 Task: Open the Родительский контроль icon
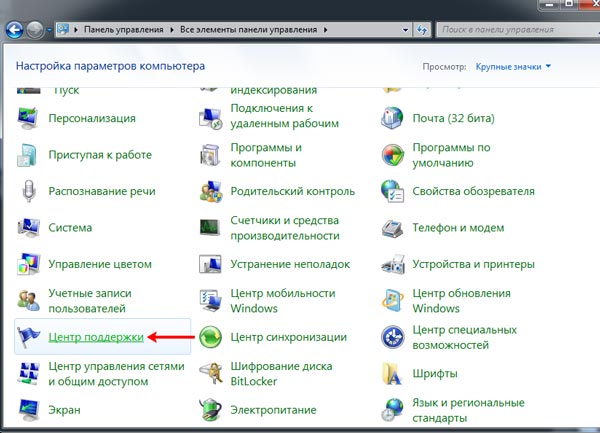[210, 191]
